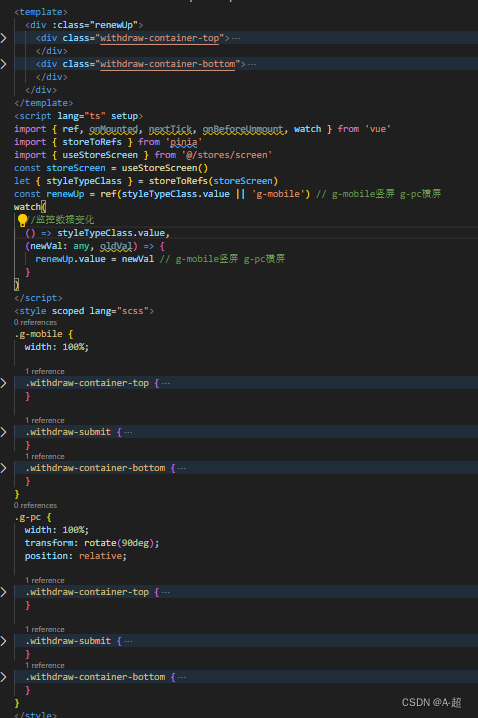Click the .g-mobile selector

[38, 334]
